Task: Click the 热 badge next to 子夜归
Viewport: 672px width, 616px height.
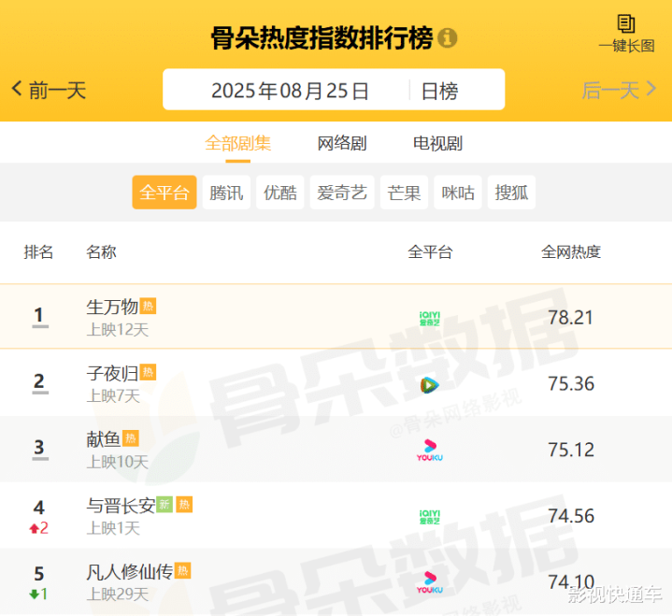Action: click(148, 372)
